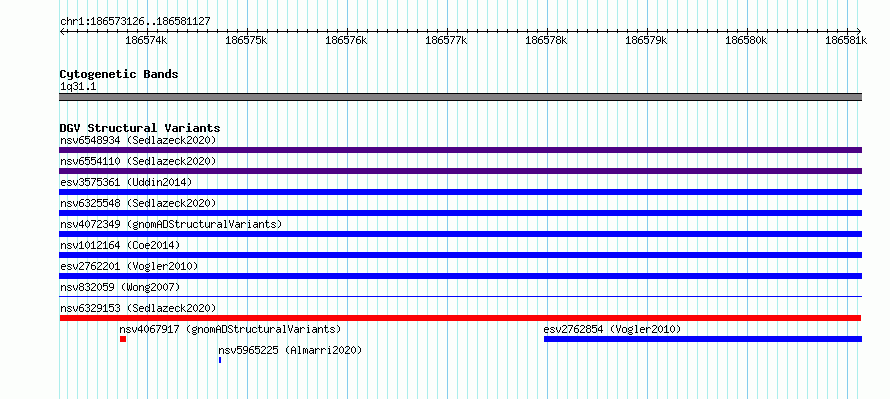Screen dimensions: 890x399
Task: Click the esv2762854 (Vogler2010) label
Action: pyautogui.click(x=612, y=329)
